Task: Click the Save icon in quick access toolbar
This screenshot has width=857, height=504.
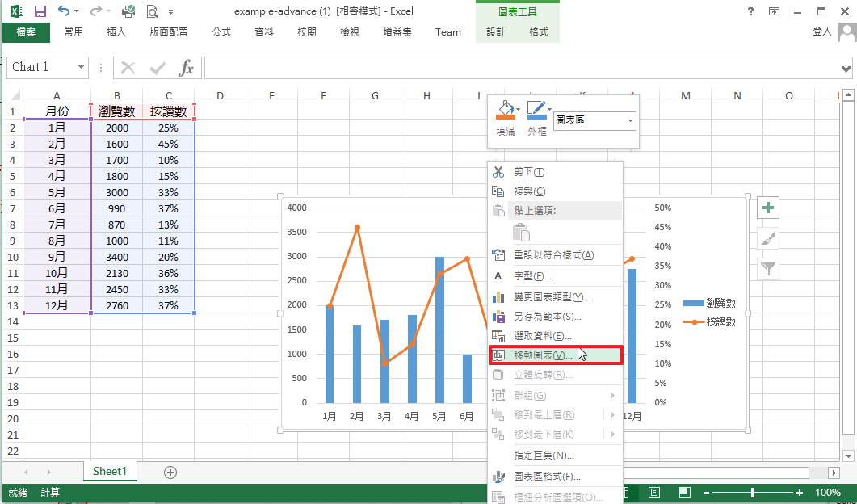Action: (40, 11)
